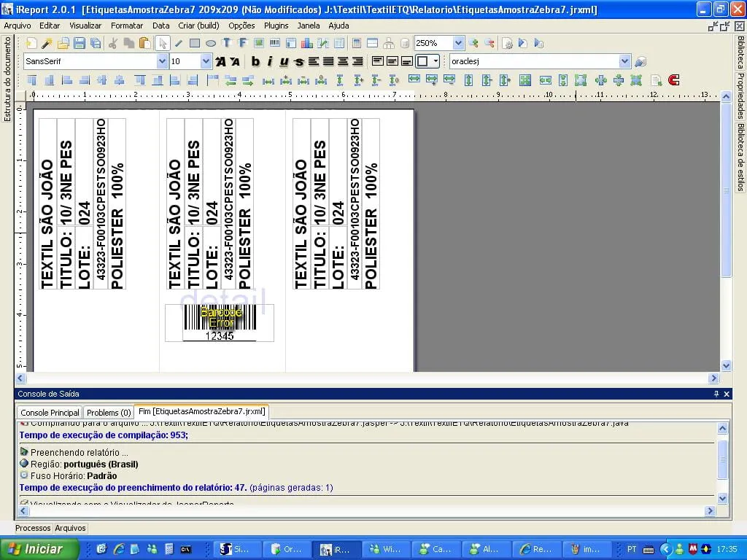
Task: Open the Formatar menu
Action: pyautogui.click(x=127, y=26)
